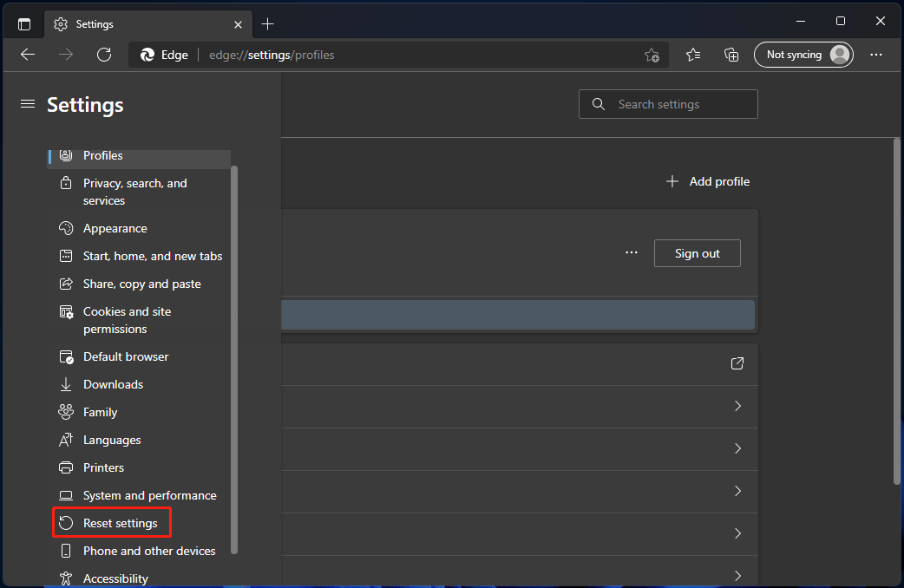The image size is (904, 588).
Task: Click the Search settings field
Action: coord(668,103)
